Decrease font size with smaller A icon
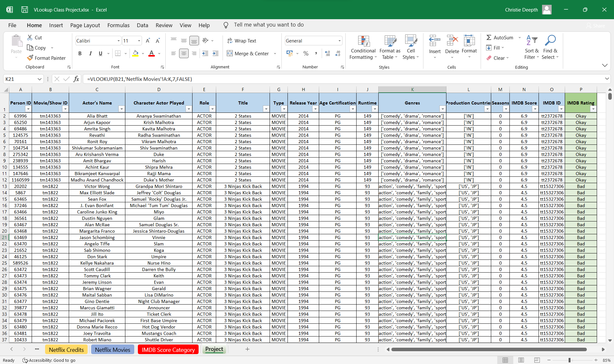614x364 pixels. 158,41
